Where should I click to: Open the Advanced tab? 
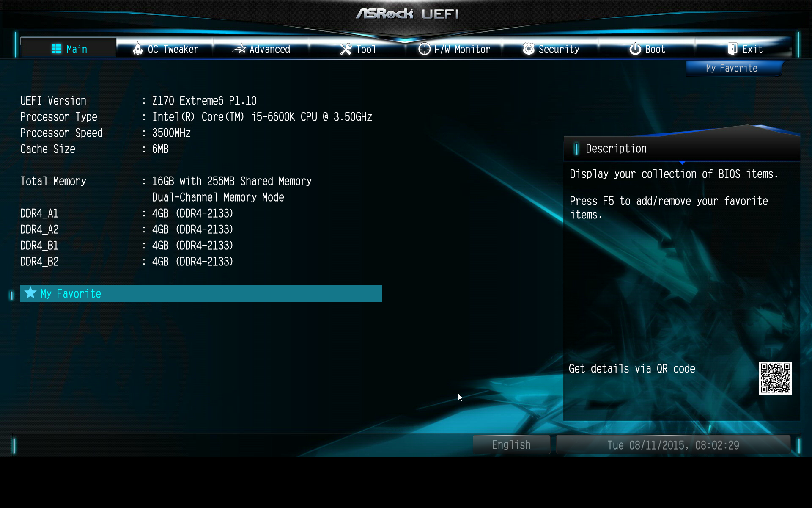pyautogui.click(x=261, y=48)
